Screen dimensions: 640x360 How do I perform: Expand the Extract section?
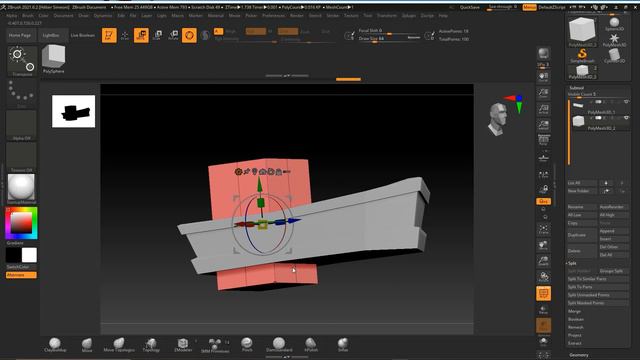(574, 343)
